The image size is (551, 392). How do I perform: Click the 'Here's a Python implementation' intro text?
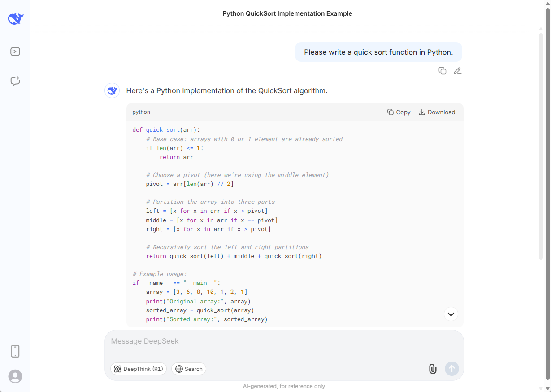[227, 91]
